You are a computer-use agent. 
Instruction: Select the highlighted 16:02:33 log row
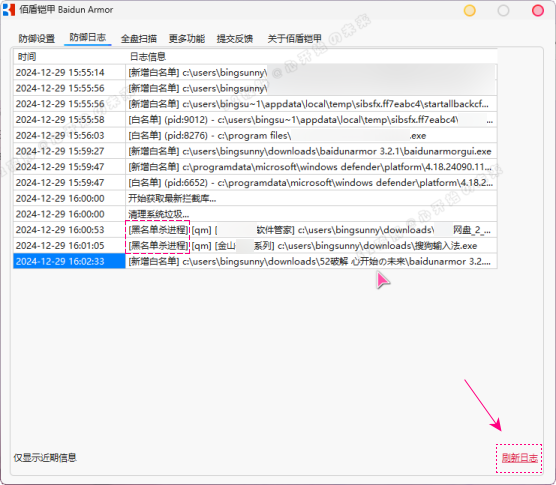click(x=255, y=261)
